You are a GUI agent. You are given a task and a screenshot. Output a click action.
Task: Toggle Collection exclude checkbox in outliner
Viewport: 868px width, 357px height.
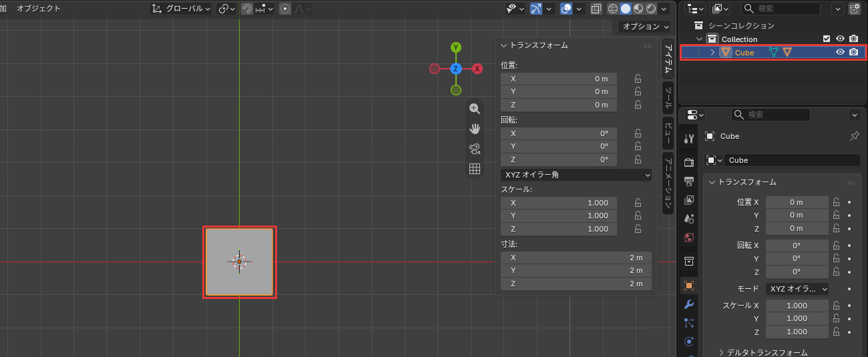(827, 39)
